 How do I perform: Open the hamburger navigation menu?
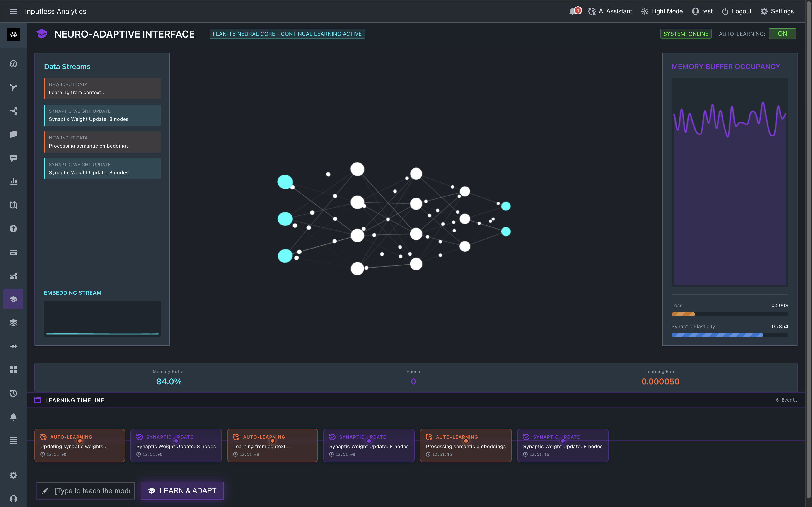click(13, 11)
